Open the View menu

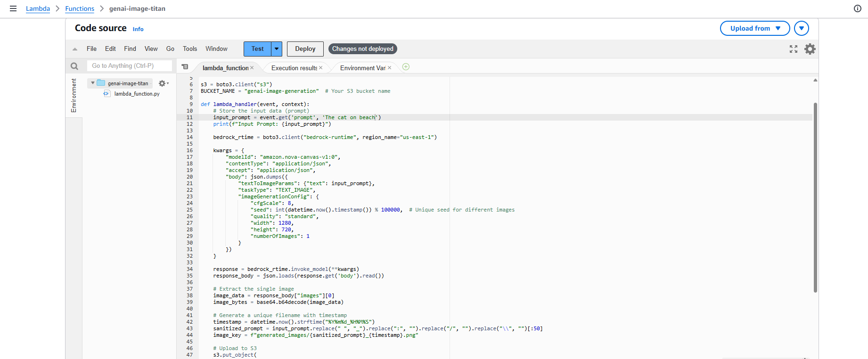(151, 49)
